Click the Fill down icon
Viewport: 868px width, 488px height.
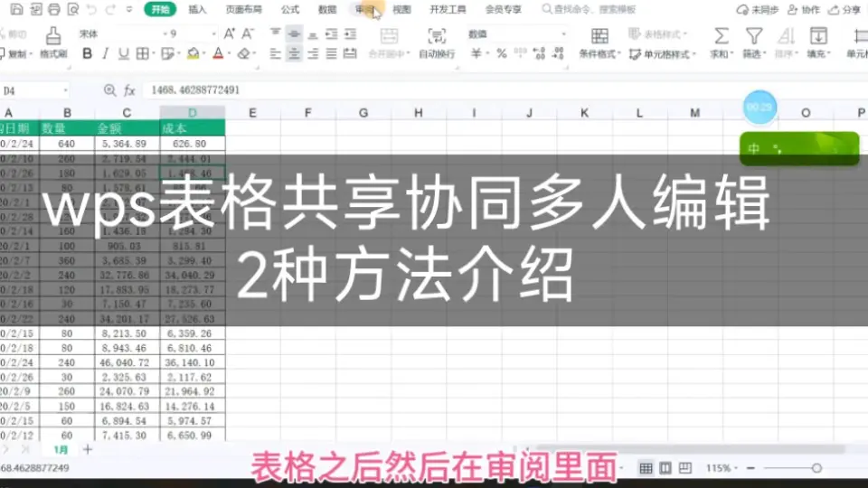click(817, 36)
